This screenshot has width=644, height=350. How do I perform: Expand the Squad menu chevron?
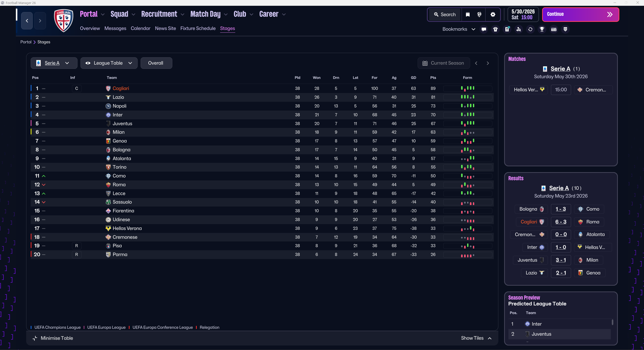(x=134, y=15)
